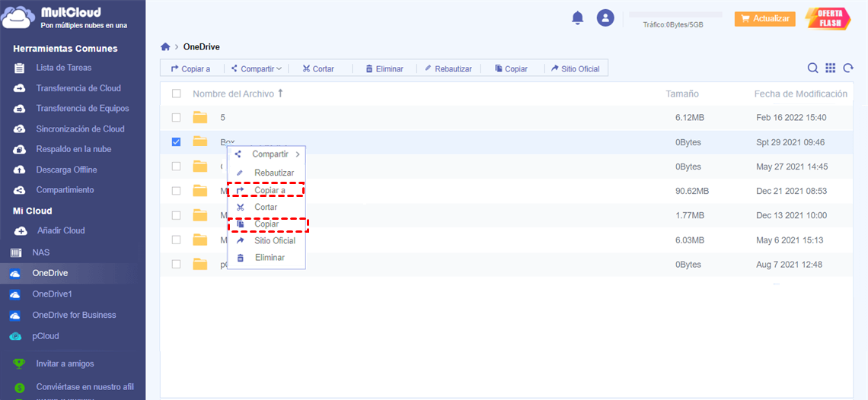This screenshot has width=868, height=400.
Task: Click toolbar Copiar a button
Action: pyautogui.click(x=191, y=69)
